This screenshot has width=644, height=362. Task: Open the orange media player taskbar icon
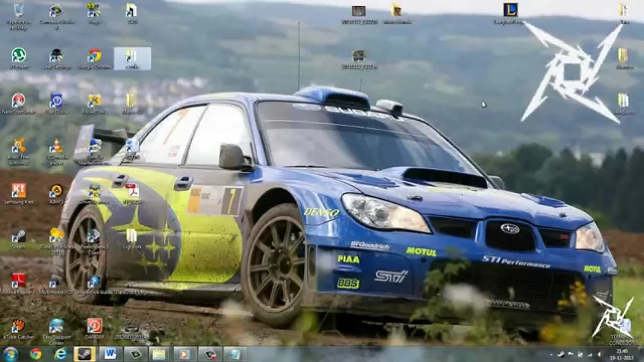click(185, 354)
